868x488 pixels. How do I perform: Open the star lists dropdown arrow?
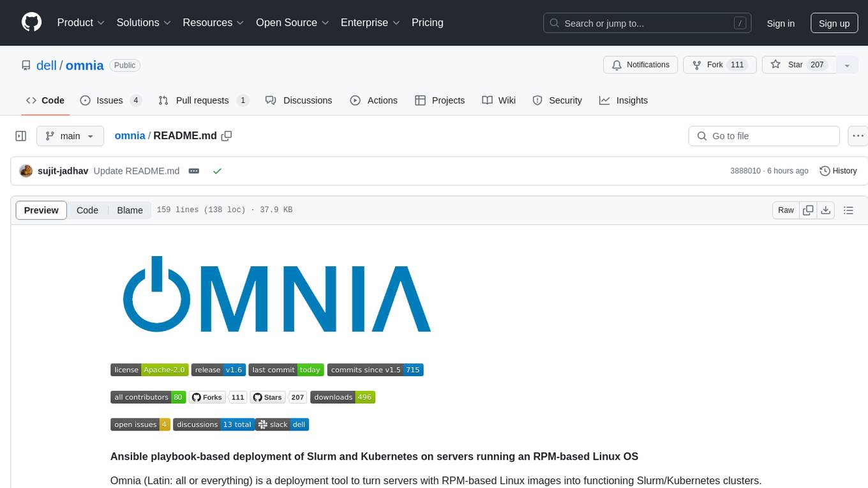coord(847,65)
